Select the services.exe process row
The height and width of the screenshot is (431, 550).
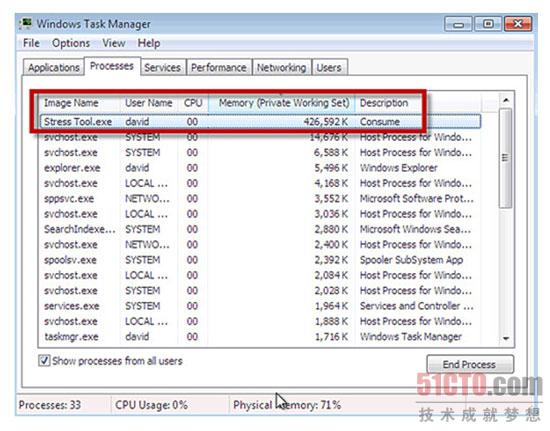pos(260,306)
